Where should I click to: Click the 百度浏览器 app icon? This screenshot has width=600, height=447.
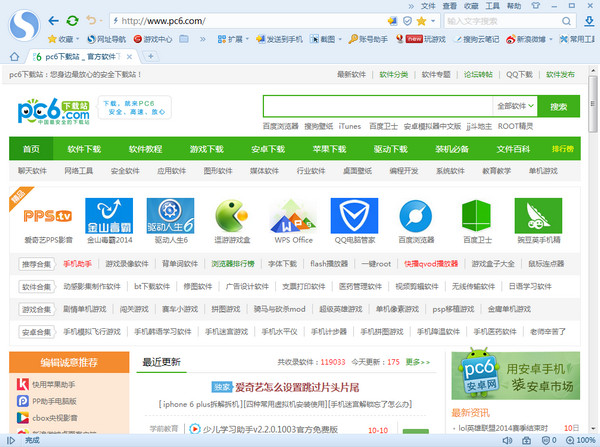(416, 216)
